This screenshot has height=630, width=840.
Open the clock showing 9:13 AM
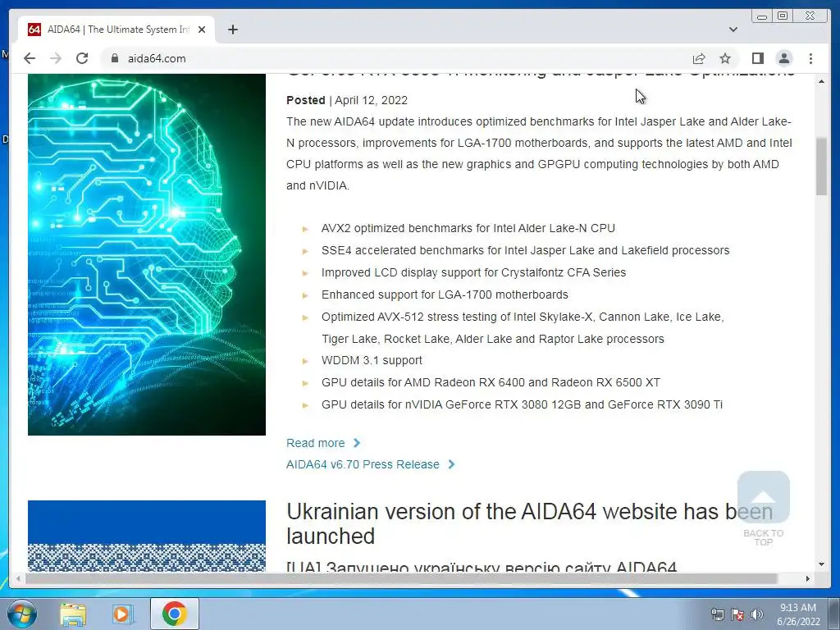798,614
